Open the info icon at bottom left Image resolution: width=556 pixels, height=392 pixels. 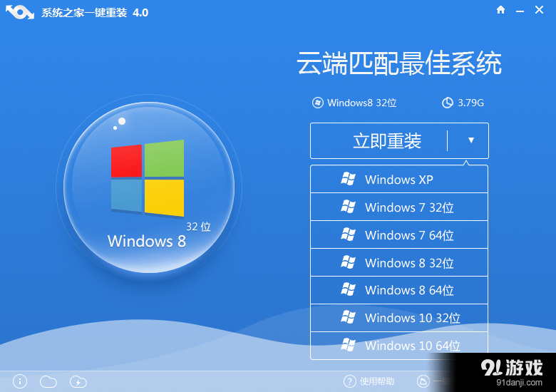click(20, 381)
